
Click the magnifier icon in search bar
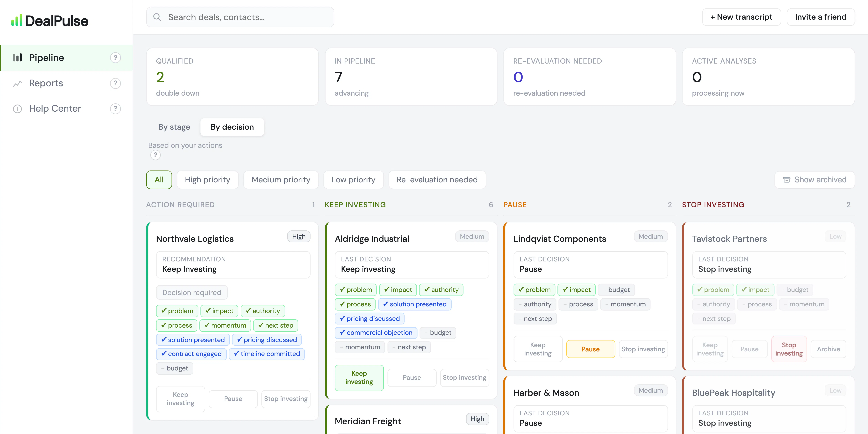tap(157, 17)
